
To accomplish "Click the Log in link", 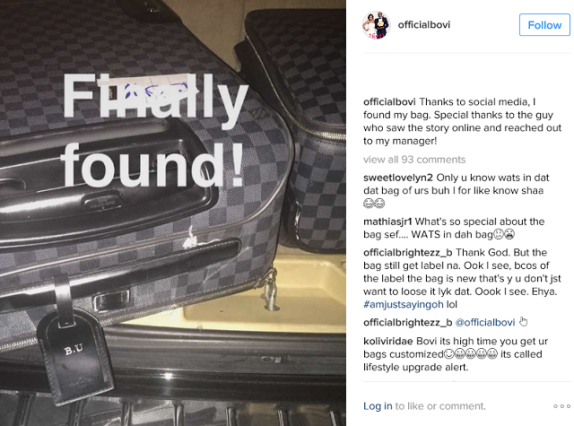I will coord(378,406).
